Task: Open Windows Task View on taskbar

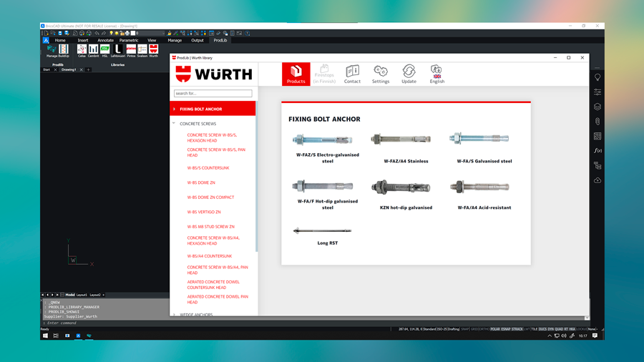Action: [57, 336]
